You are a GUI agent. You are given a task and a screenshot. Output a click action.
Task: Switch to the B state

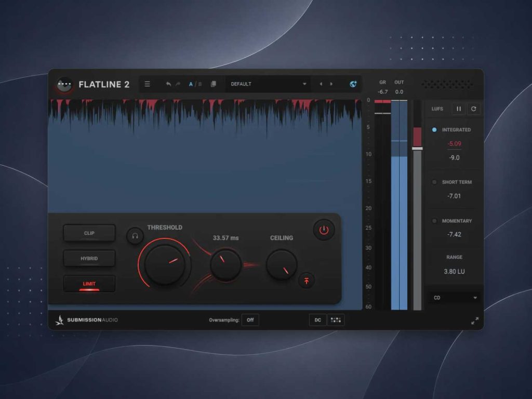[x=200, y=84]
